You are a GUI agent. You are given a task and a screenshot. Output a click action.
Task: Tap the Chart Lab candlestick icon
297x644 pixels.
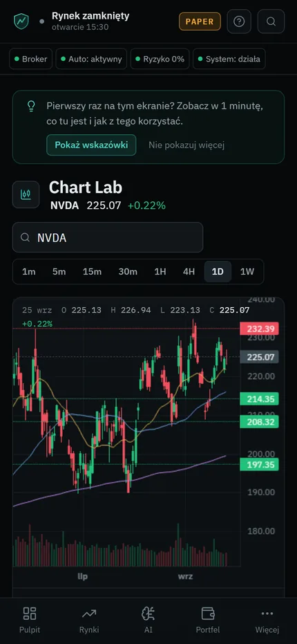(26, 194)
